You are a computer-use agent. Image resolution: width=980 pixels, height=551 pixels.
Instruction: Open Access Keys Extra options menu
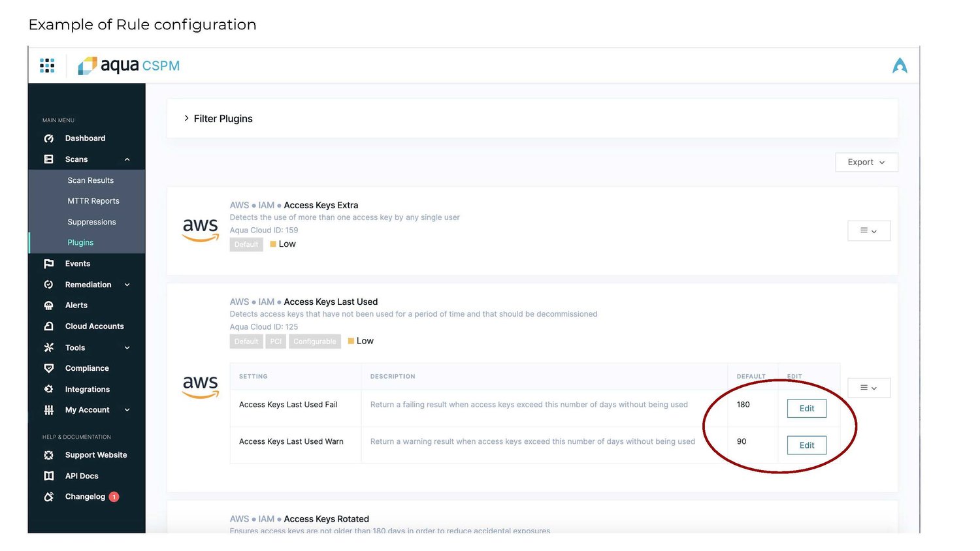868,230
